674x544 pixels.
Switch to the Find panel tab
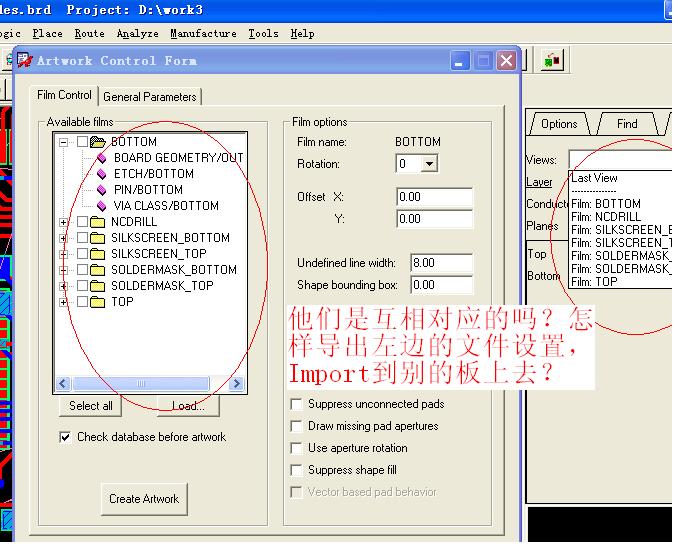point(627,124)
